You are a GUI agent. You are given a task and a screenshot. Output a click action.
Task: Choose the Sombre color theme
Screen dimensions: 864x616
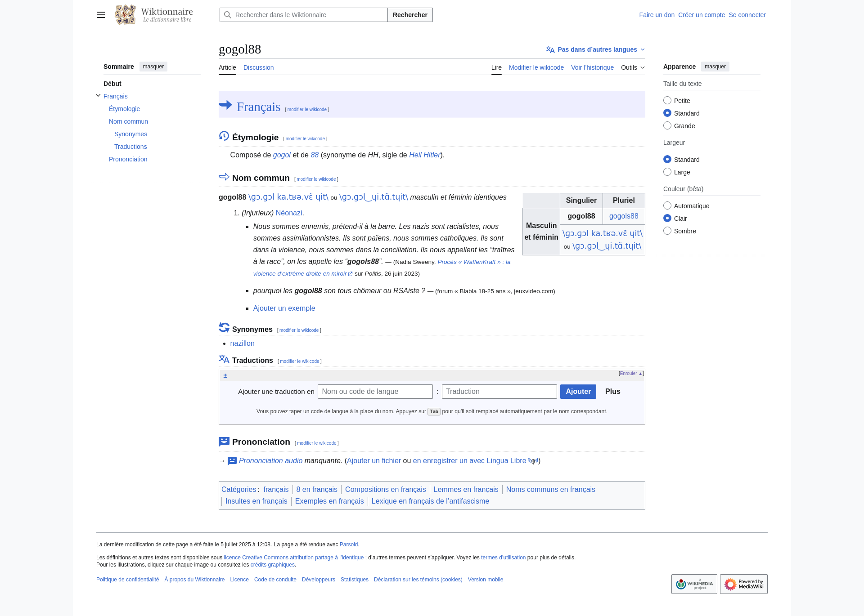[x=667, y=231]
